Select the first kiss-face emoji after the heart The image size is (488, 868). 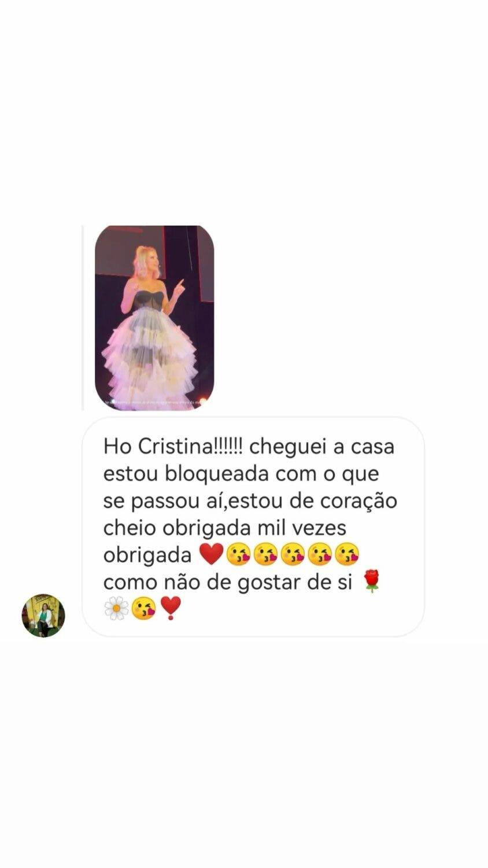[238, 554]
